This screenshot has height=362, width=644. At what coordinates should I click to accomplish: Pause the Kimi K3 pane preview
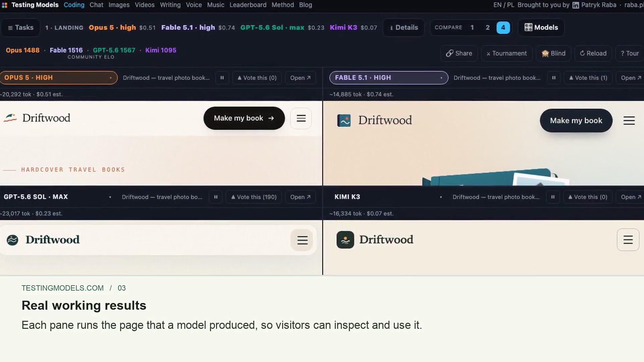tap(553, 197)
